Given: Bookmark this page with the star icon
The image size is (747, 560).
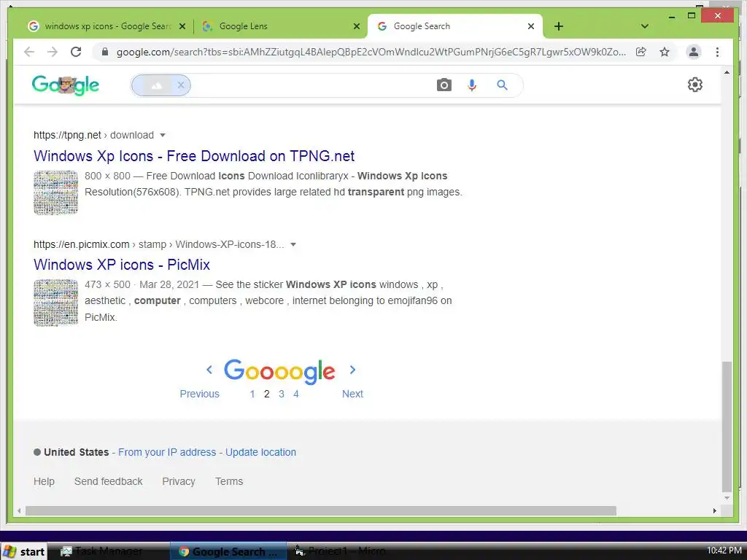Looking at the screenshot, I should coord(665,52).
